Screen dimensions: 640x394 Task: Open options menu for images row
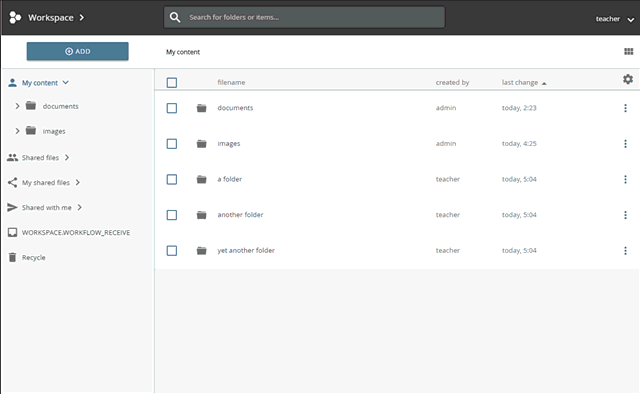point(625,144)
